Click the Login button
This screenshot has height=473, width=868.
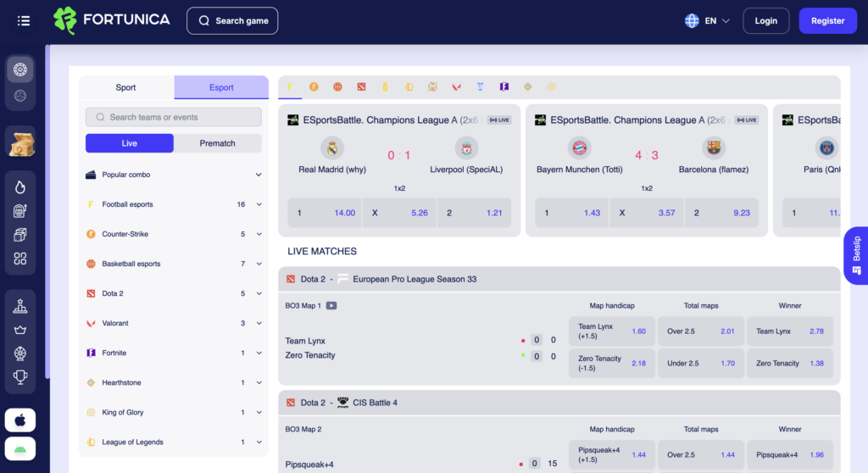pyautogui.click(x=766, y=21)
